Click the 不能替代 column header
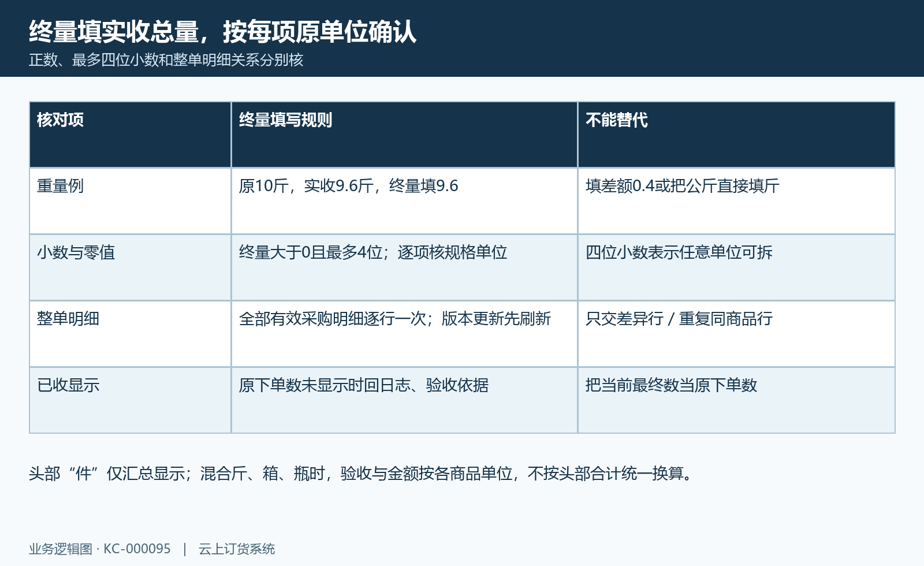Viewport: 924px width, 566px height. (736, 135)
